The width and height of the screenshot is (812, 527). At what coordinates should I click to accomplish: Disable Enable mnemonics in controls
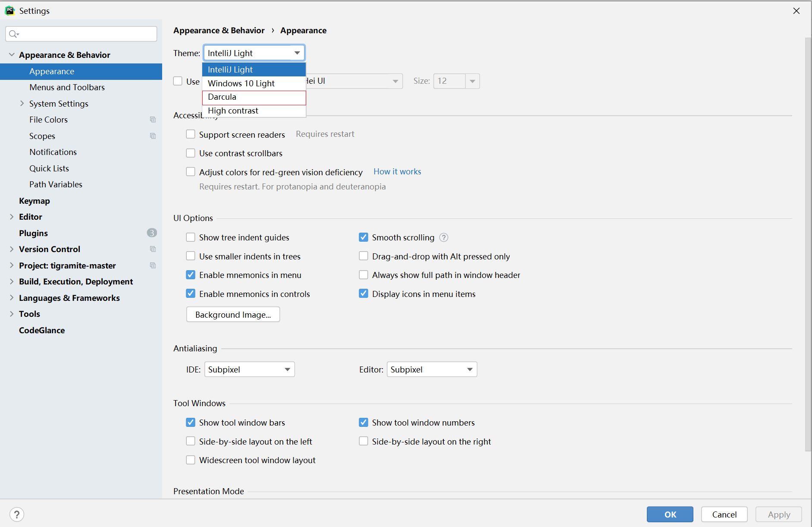coord(191,293)
